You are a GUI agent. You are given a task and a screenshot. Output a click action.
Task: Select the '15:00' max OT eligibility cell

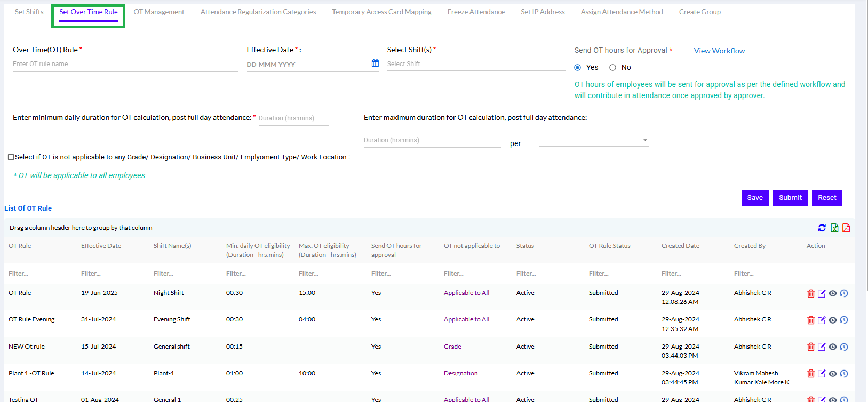(x=307, y=293)
